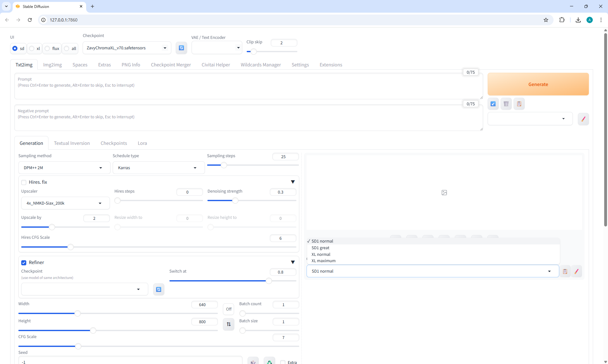This screenshot has width=608, height=364.
Task: Click the browser bookmark star icon
Action: pyautogui.click(x=546, y=20)
